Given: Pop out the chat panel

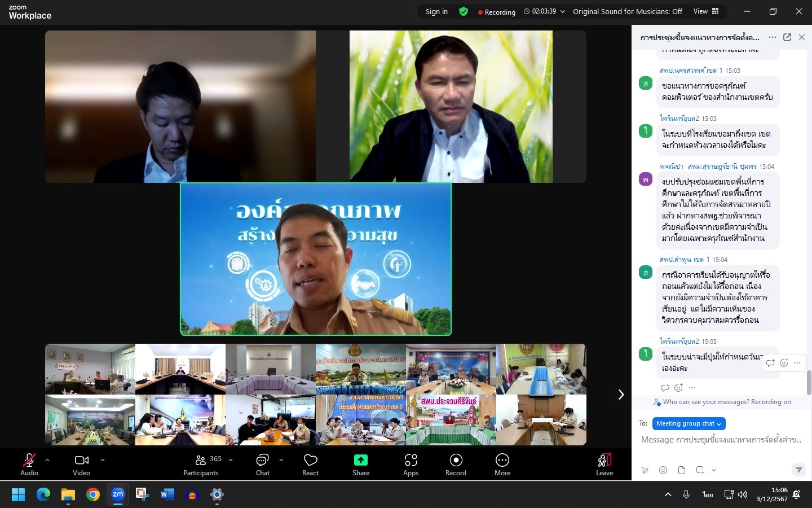Looking at the screenshot, I should (x=787, y=37).
